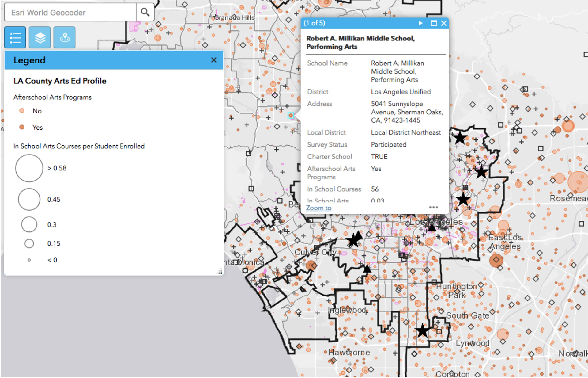Toggle the Legend widget button

[x=15, y=37]
